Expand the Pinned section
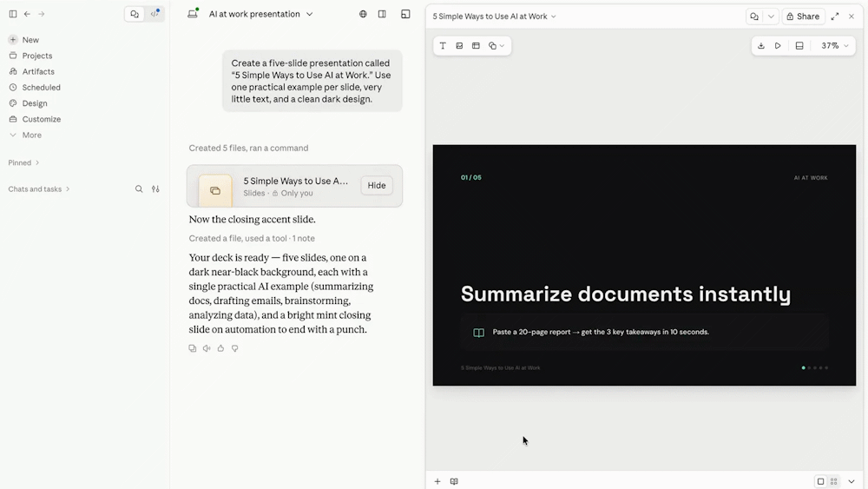Screen dimensions: 868x489 pos(23,162)
